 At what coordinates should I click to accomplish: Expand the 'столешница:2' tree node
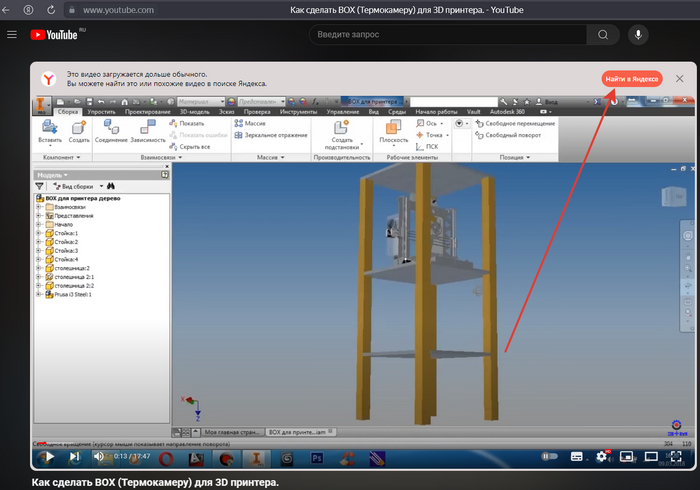(x=39, y=268)
